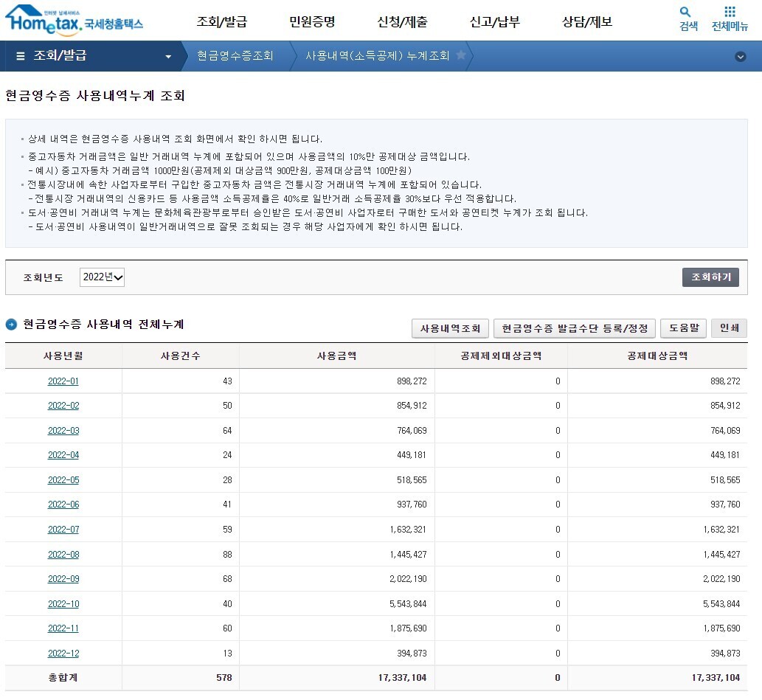Open the 조회년도 year dropdown showing 2022년
This screenshot has height=700, width=762.
[103, 277]
